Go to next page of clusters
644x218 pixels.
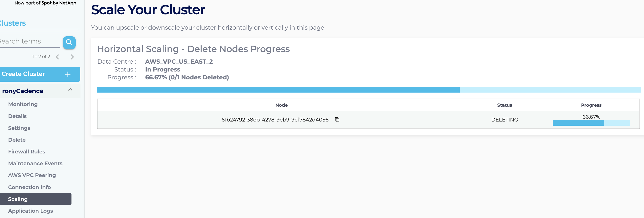(x=72, y=57)
